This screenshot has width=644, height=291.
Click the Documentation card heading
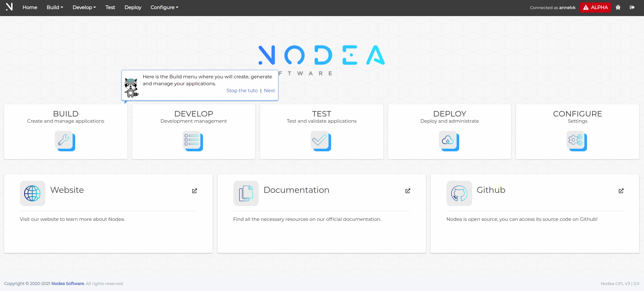pos(297,190)
